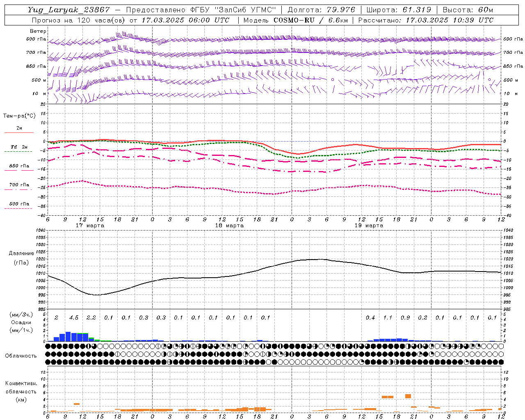
Task: Click 500 гПа temperature legend label
Action: tap(19, 204)
